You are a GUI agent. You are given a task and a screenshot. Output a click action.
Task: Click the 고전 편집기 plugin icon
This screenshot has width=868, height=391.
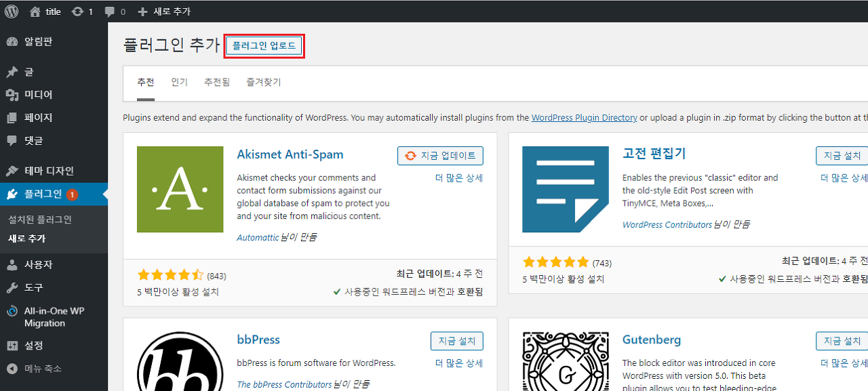coord(566,190)
